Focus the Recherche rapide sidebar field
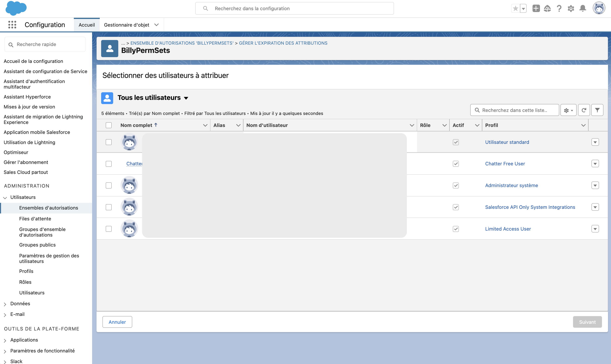This screenshot has width=611, height=364. [45, 44]
